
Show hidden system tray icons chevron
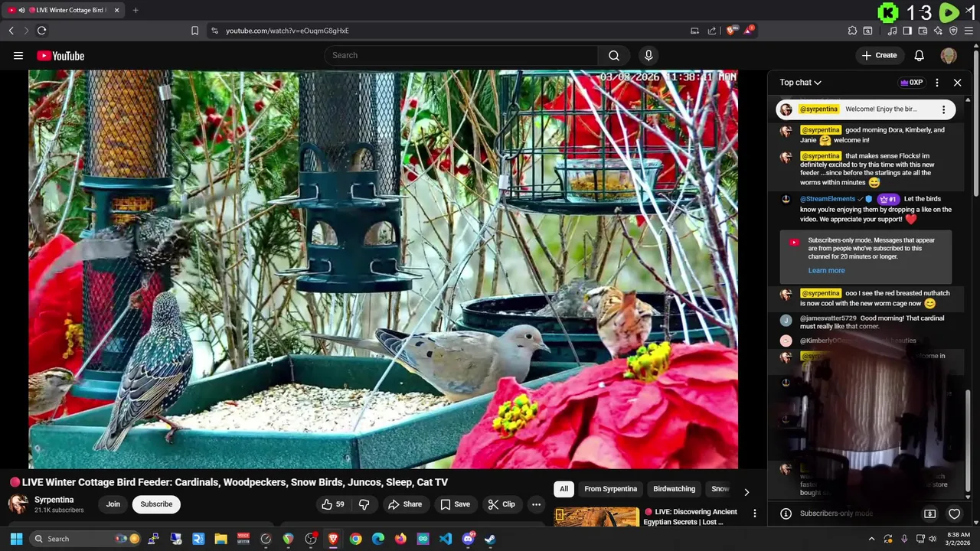(871, 539)
